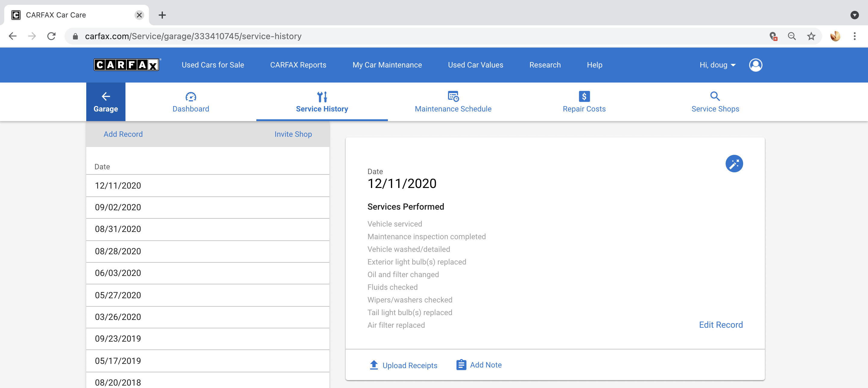Select the 05/27/2020 service record

tap(207, 295)
